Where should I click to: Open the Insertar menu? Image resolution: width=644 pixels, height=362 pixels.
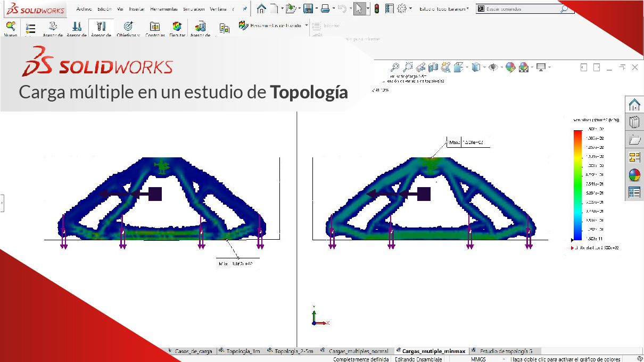pyautogui.click(x=137, y=9)
